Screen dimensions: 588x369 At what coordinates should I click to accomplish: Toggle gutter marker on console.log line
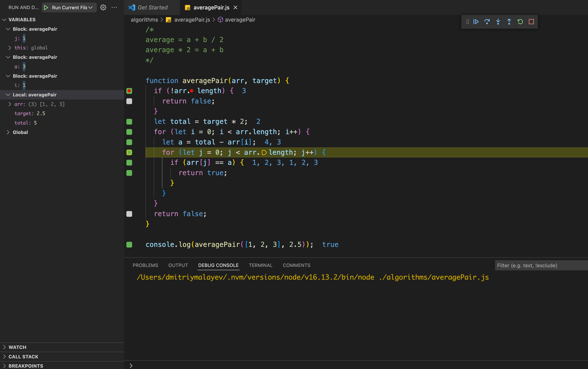click(x=129, y=245)
